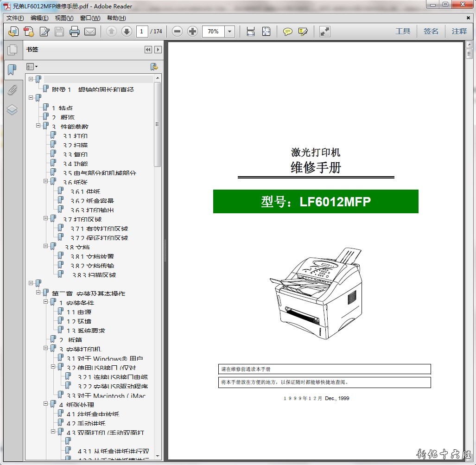Open the 文件(F) menu
Image resolution: width=476 pixels, height=465 pixels.
(15, 18)
